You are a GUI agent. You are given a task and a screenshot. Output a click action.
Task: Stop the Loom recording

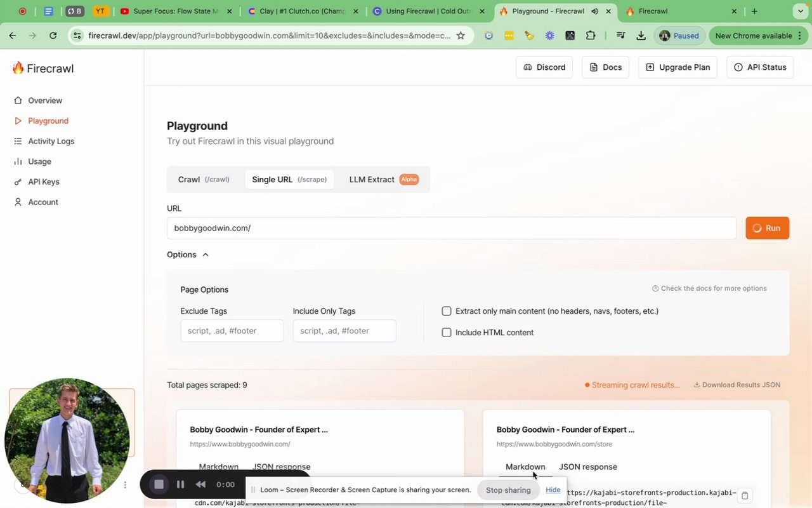(159, 485)
